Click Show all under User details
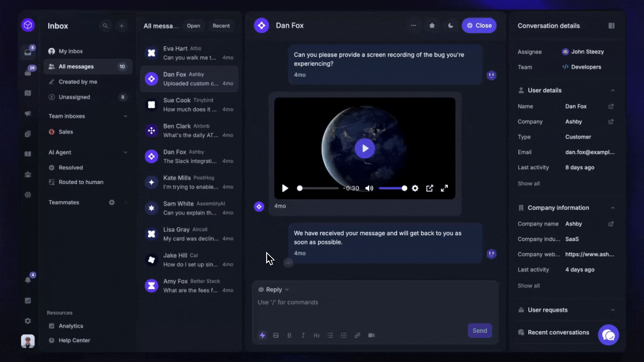Viewport: 644px width, 362px height. click(529, 184)
